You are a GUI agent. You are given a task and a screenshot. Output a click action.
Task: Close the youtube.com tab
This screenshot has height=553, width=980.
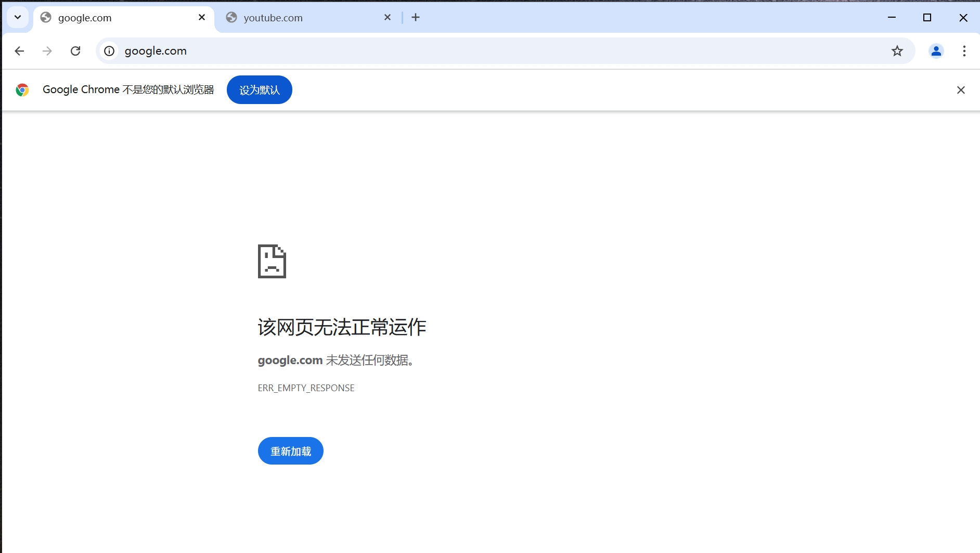point(388,17)
